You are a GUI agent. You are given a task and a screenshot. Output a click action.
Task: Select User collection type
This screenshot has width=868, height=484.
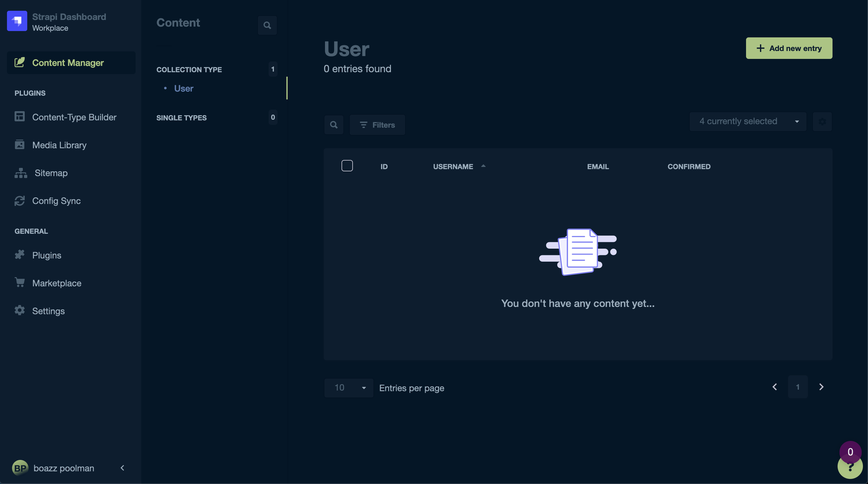point(184,89)
